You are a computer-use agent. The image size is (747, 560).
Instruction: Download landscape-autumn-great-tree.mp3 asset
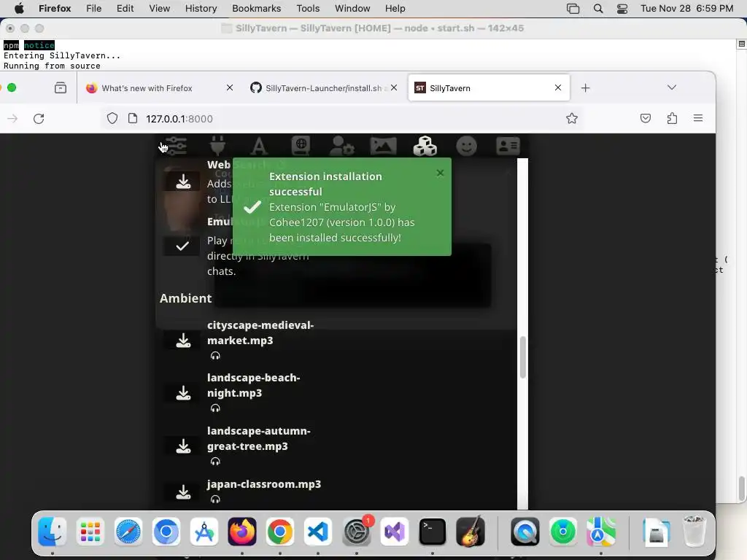coord(183,446)
